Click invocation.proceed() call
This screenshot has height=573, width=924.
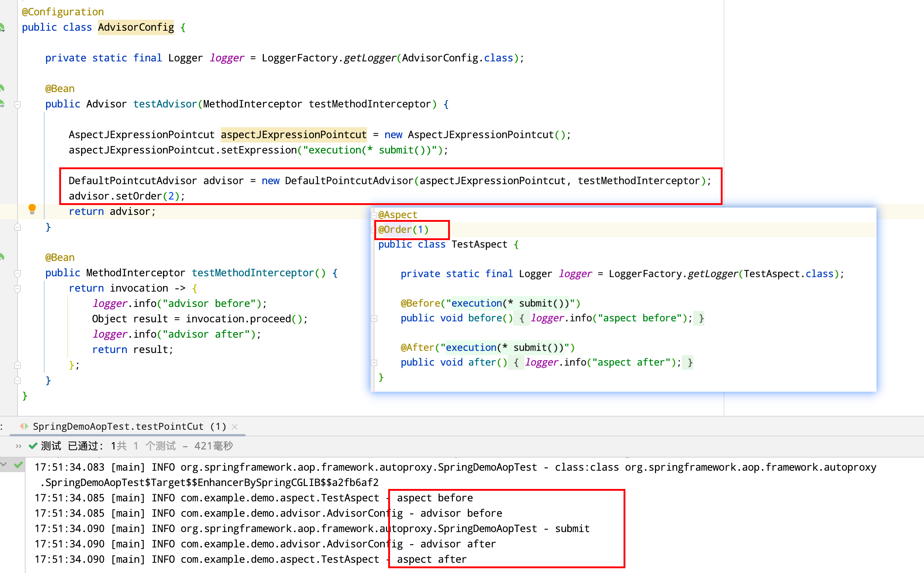click(x=244, y=319)
